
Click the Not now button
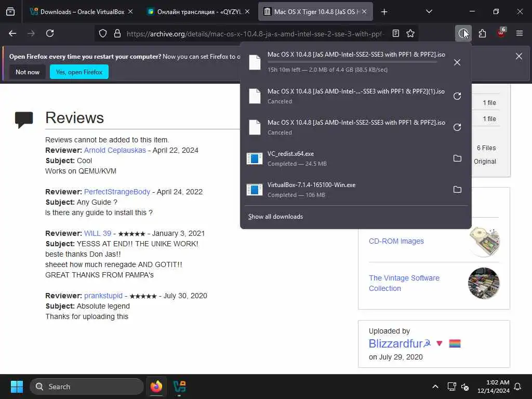click(x=28, y=72)
